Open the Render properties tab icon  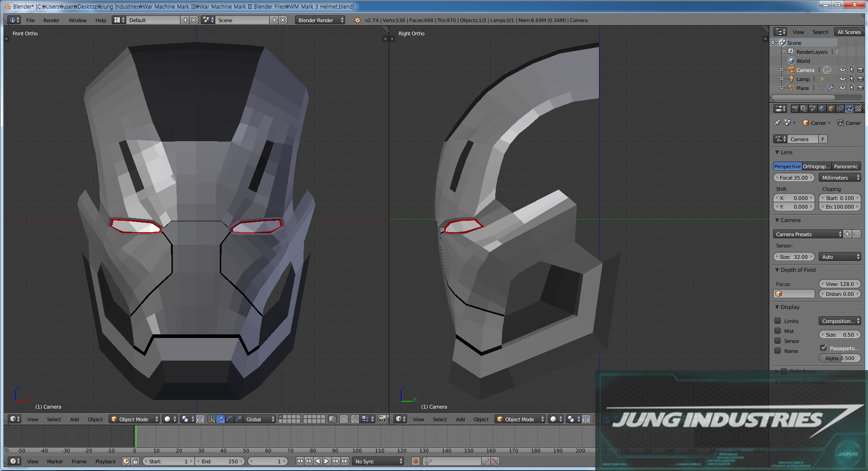795,109
